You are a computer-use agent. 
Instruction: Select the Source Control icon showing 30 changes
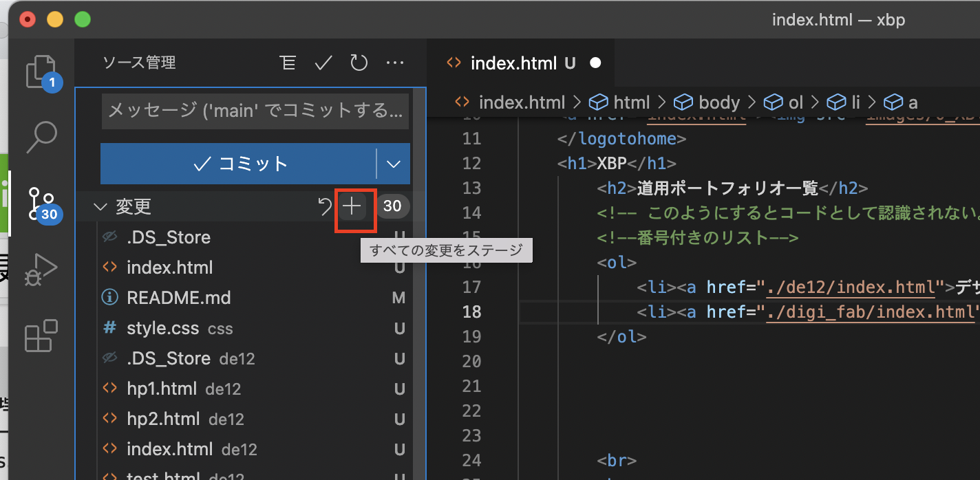click(41, 203)
